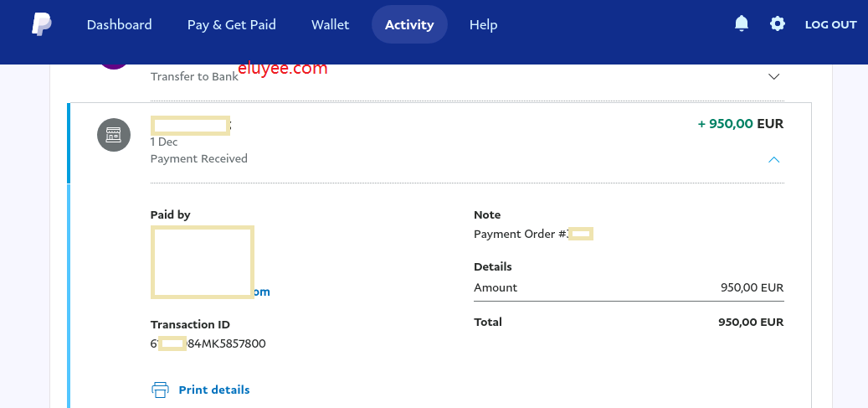The image size is (868, 408).
Task: Select the Activity tab
Action: tap(409, 24)
